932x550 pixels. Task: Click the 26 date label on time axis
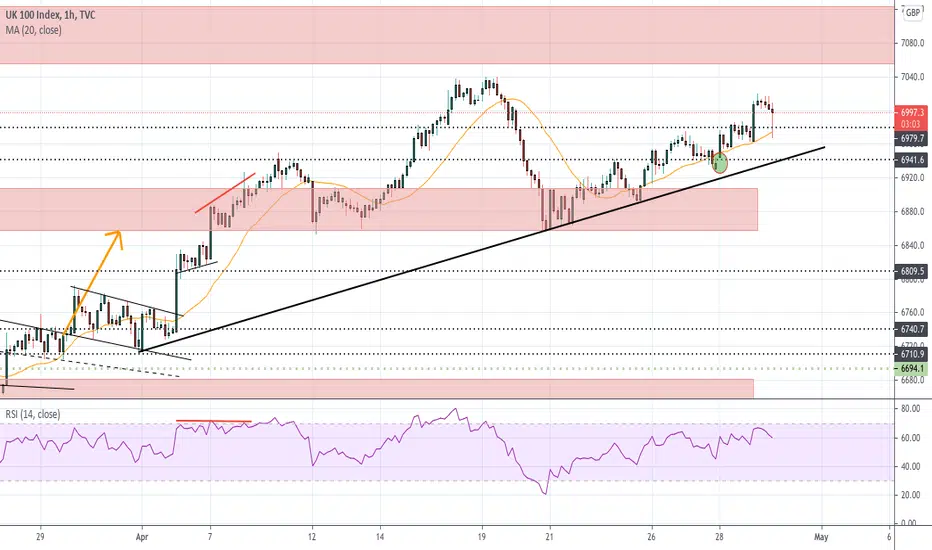coord(651,536)
